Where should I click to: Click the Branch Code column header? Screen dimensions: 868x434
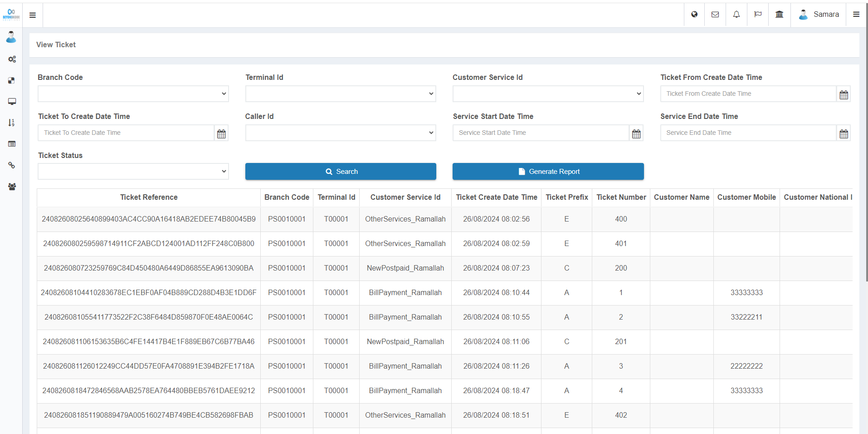pyautogui.click(x=287, y=197)
